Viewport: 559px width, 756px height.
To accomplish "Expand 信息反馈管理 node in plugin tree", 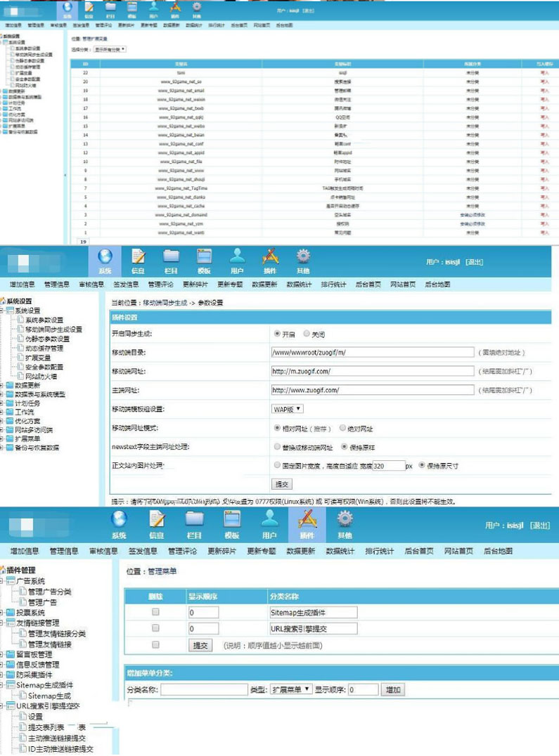I will point(2,665).
